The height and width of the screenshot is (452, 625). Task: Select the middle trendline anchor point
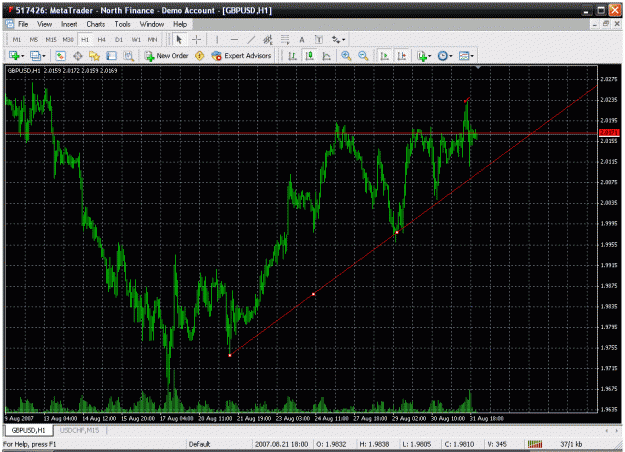[x=314, y=294]
